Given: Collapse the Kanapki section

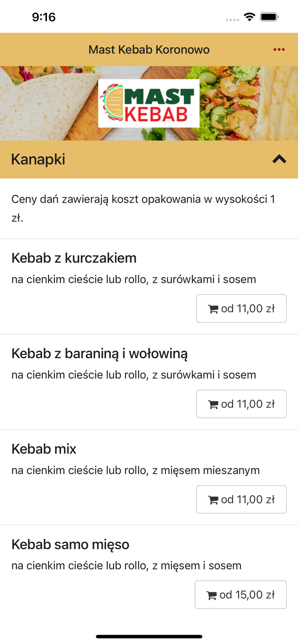Looking at the screenshot, I should (x=279, y=159).
